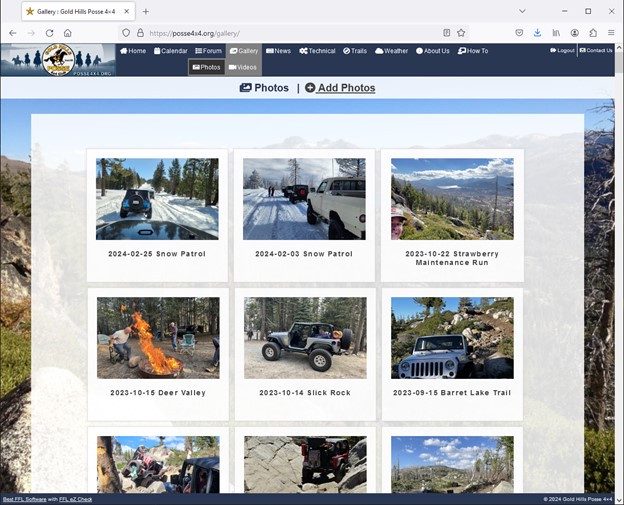Click '2023-10-22 Strawberry Maintenance Run' caption
Screen dimensions: 624x505
(x=452, y=258)
